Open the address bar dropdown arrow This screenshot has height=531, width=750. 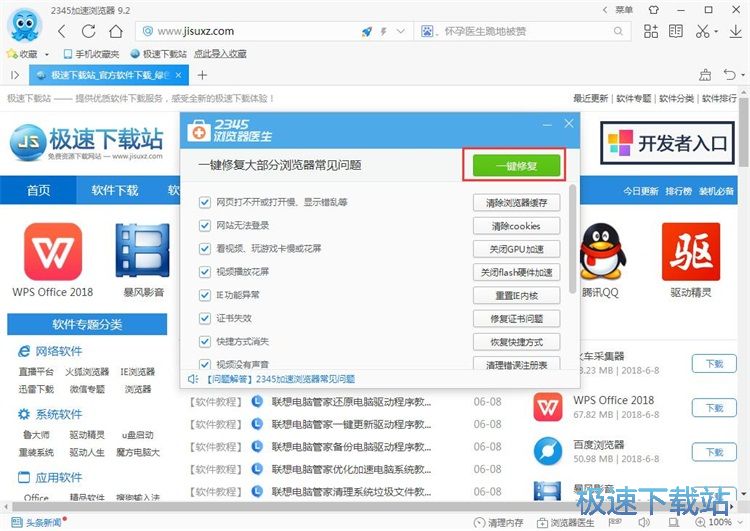401,32
